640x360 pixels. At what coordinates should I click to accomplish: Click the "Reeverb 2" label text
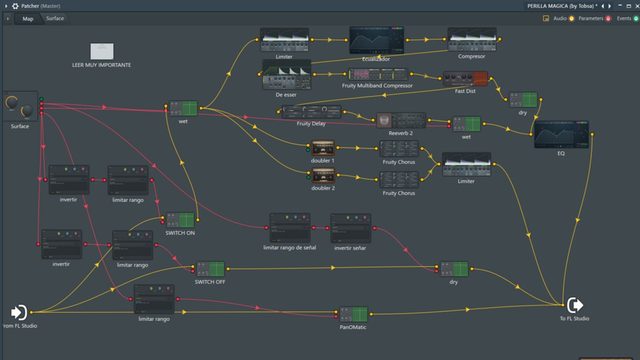(400, 133)
